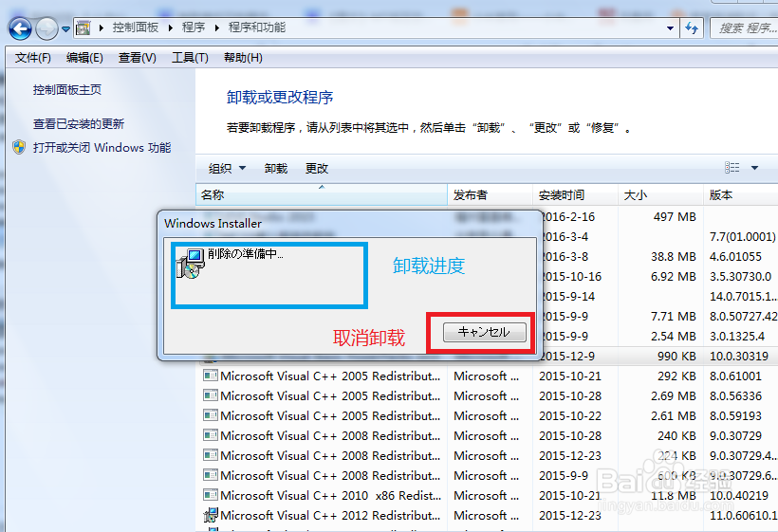Go to 控制面板主页

67,90
